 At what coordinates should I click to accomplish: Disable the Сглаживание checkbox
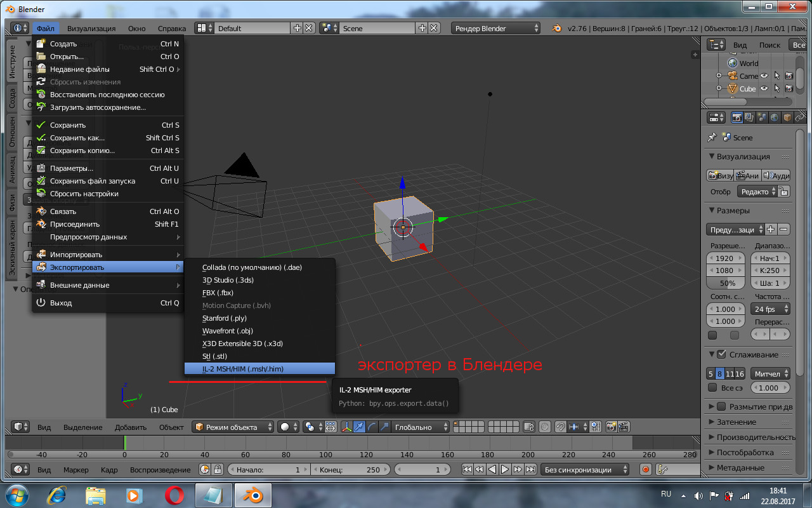pos(722,354)
